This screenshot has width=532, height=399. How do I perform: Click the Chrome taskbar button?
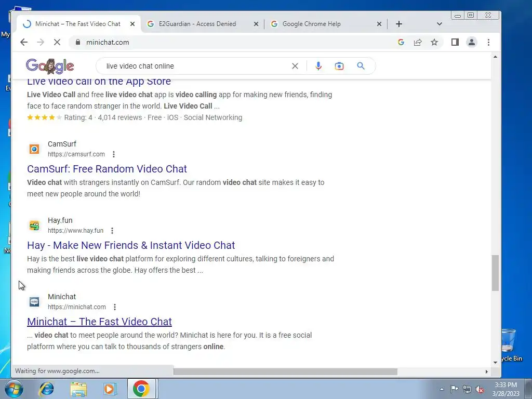141,389
